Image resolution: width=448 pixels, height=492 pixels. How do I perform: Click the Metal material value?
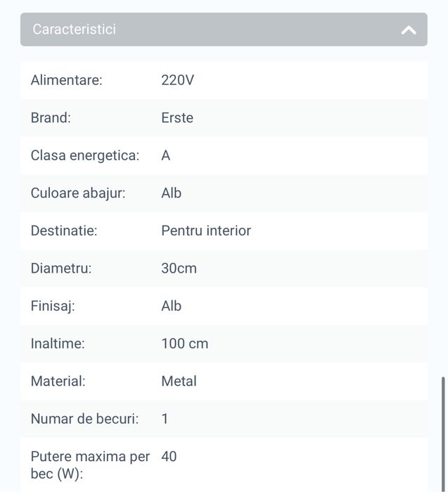pos(179,381)
